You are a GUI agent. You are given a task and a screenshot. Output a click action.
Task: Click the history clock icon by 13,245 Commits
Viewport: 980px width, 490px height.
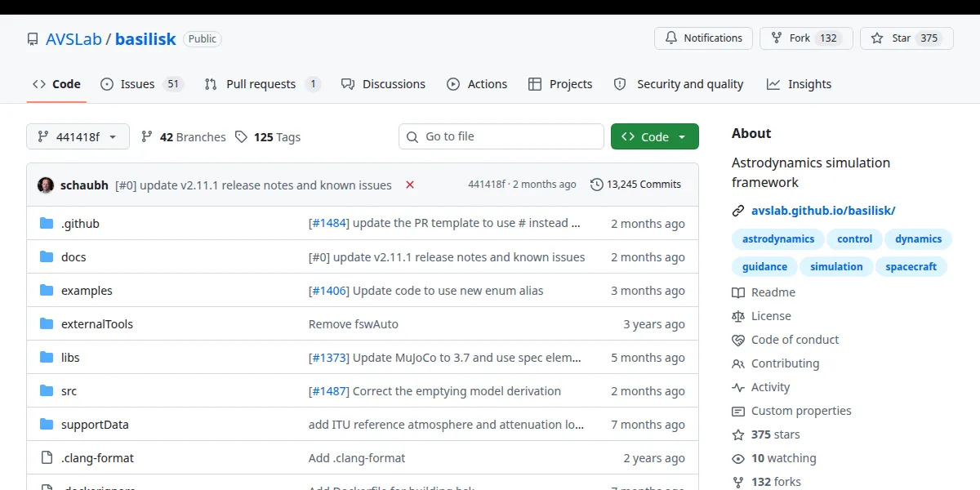tap(597, 185)
